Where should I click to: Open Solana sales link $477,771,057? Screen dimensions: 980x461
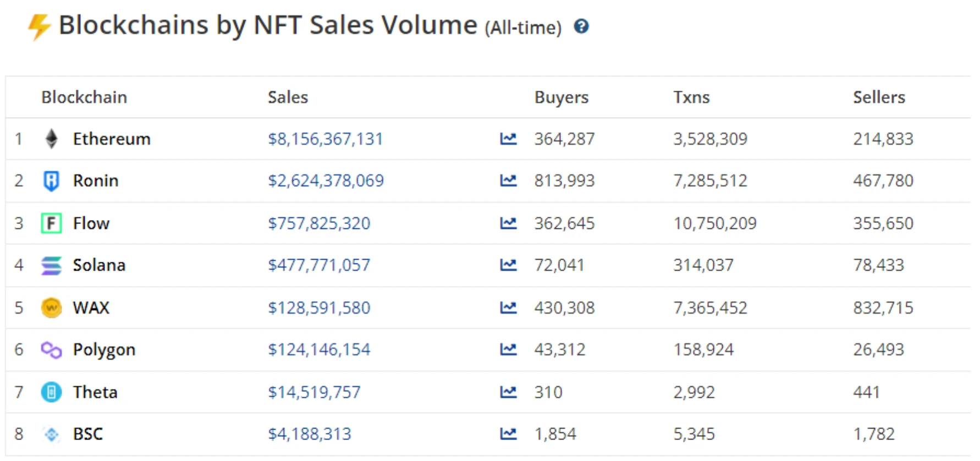click(x=319, y=265)
